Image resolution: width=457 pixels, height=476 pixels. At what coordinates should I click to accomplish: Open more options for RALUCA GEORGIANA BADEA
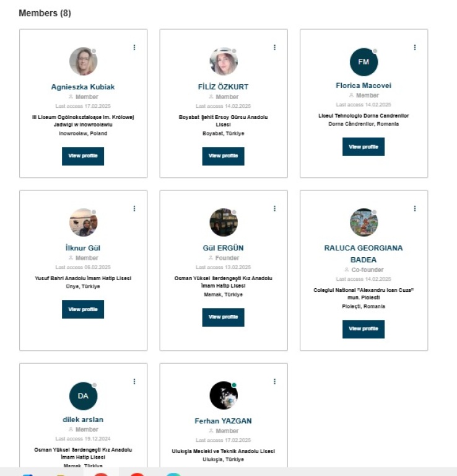tap(415, 209)
